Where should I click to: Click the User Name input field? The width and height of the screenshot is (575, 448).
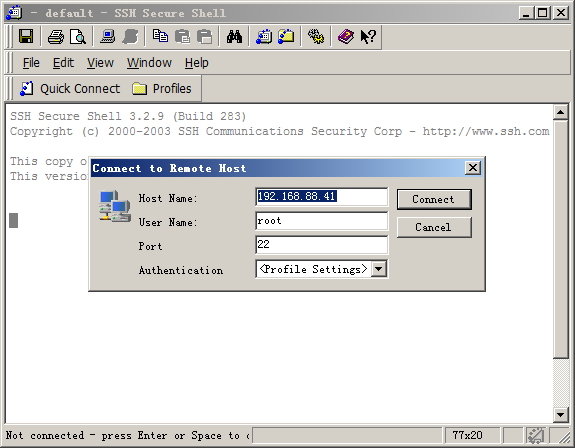tap(322, 221)
